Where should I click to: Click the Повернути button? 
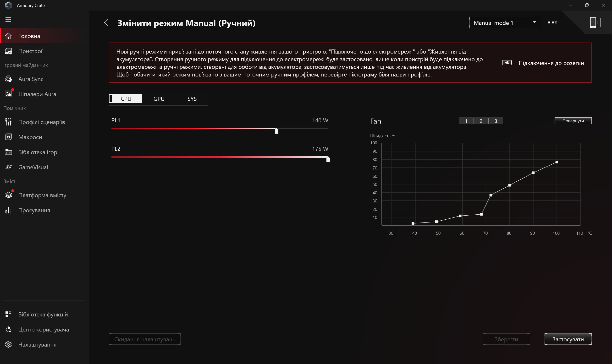(x=573, y=121)
